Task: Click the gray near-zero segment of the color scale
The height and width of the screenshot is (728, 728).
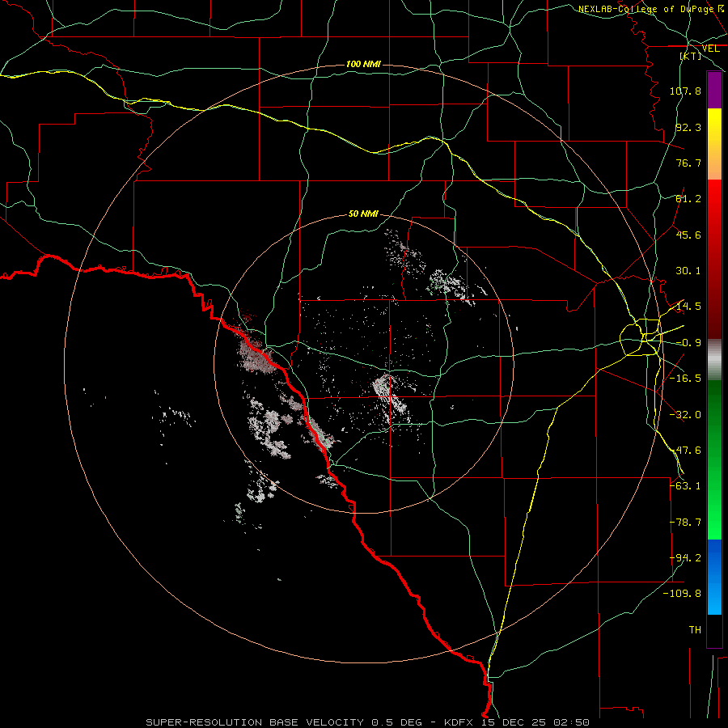Action: (714, 360)
